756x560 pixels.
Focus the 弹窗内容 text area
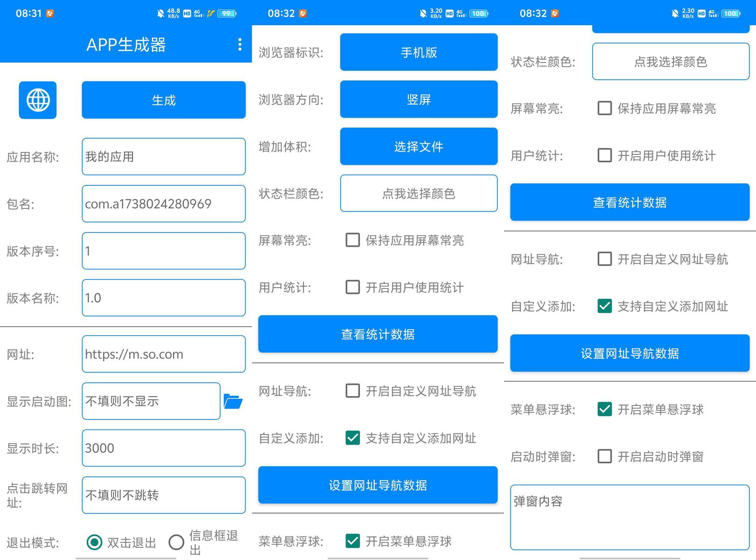(630, 518)
